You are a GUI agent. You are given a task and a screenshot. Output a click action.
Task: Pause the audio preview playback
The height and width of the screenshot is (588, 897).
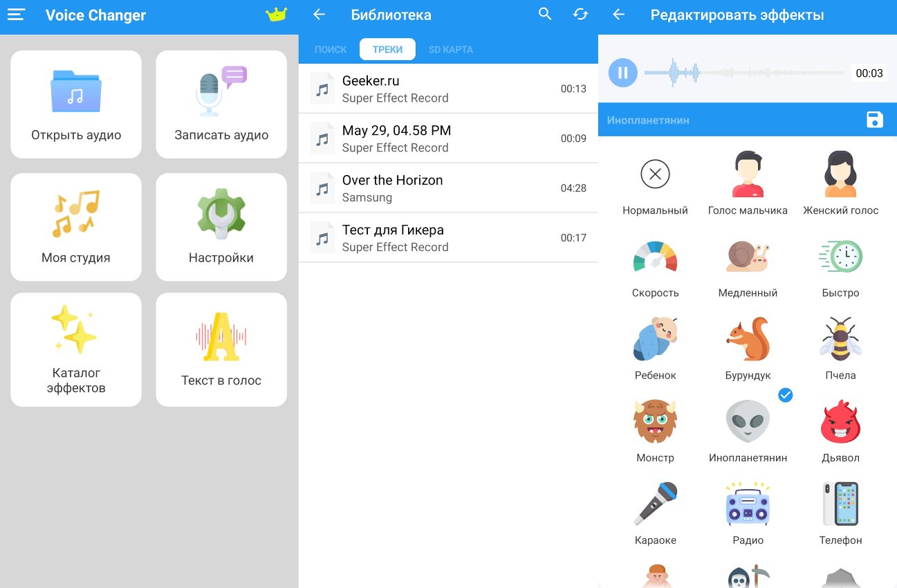[623, 73]
